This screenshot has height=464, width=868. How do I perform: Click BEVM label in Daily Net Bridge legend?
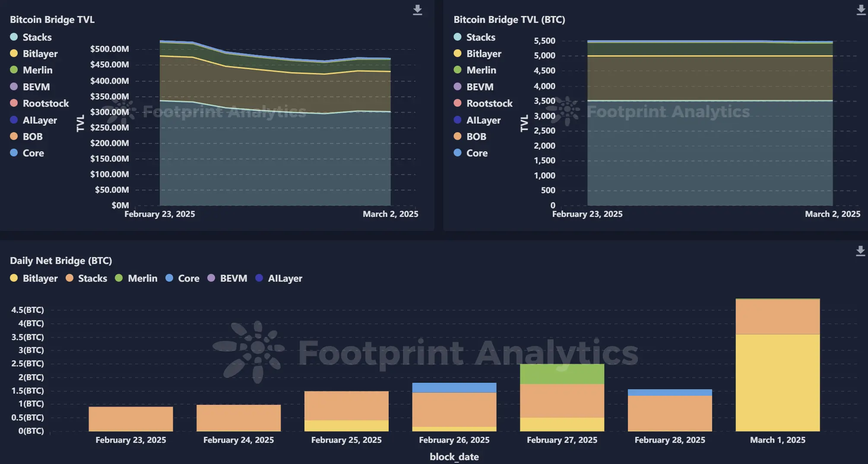(x=233, y=278)
